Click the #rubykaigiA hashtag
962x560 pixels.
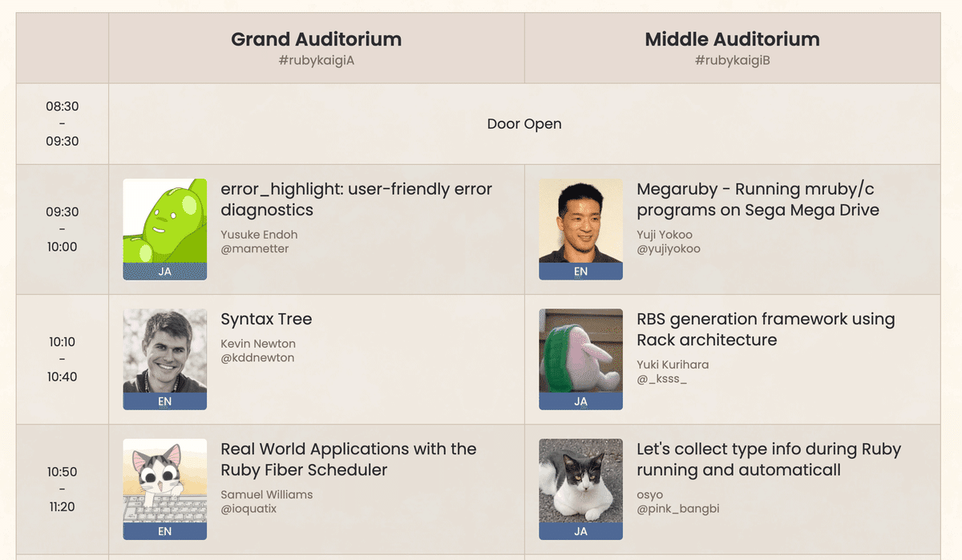point(316,60)
